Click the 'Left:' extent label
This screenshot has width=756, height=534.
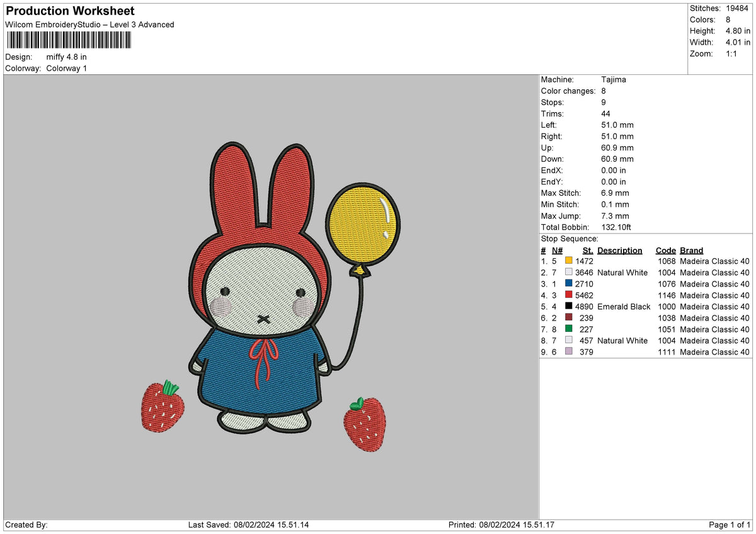coord(549,125)
